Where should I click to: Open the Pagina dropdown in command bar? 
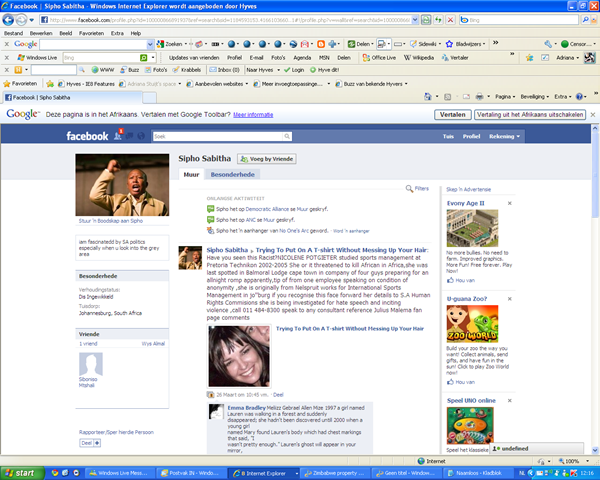coord(505,97)
